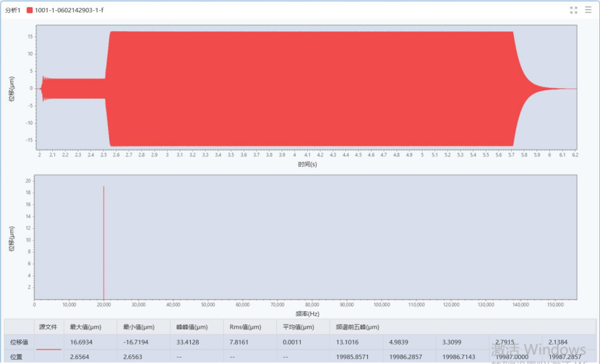Open the hamburger menu icon
Image resolution: width=600 pixels, height=364 pixels.
pos(588,10)
